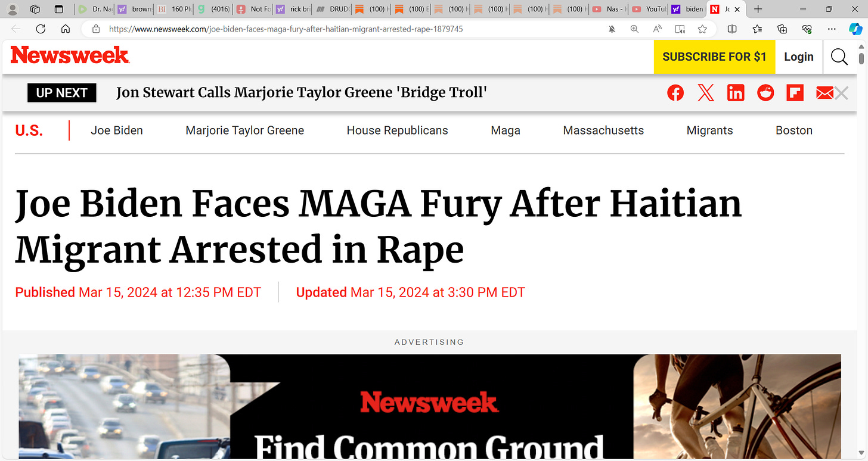
Task: Share the article on Reddit
Action: 765,93
